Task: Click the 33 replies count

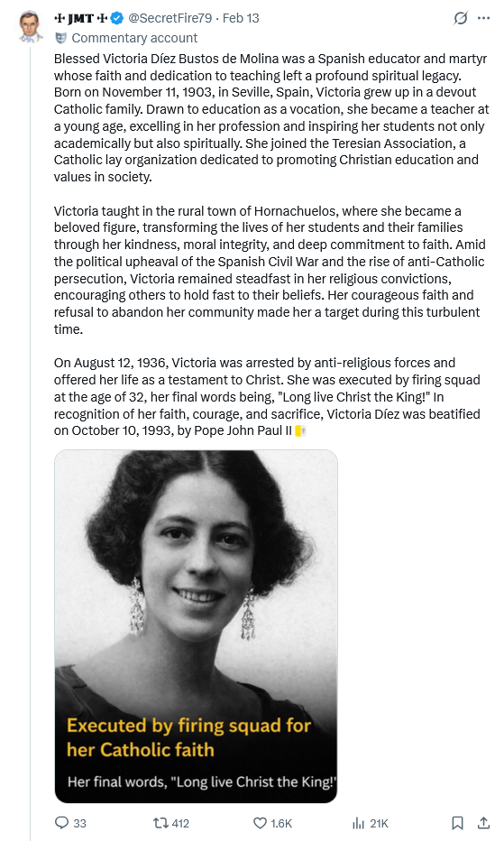Action: point(80,823)
